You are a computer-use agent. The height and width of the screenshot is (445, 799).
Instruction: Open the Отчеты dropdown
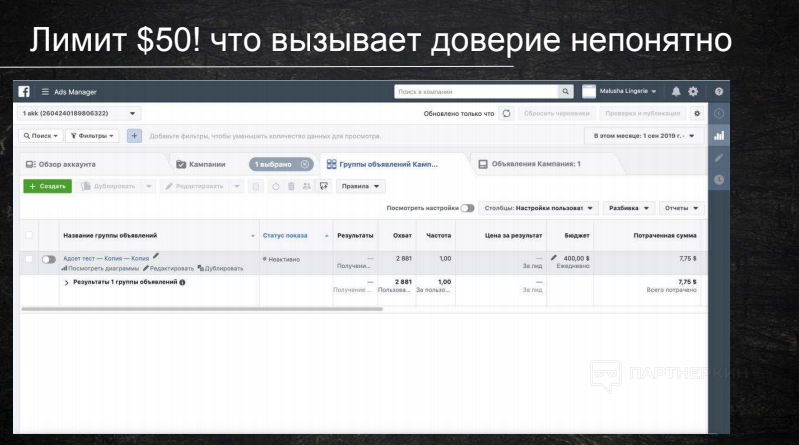[681, 208]
